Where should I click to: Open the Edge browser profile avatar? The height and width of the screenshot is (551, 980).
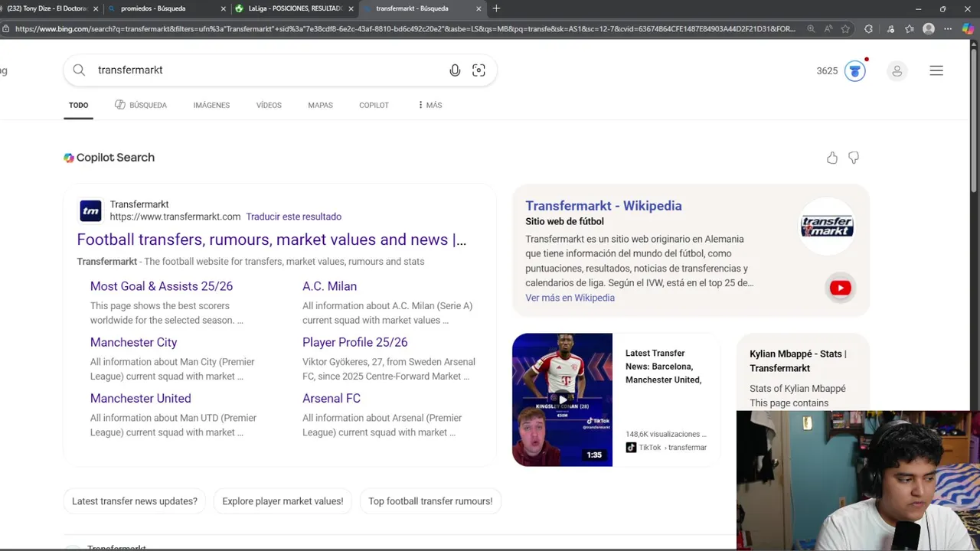[x=929, y=29]
